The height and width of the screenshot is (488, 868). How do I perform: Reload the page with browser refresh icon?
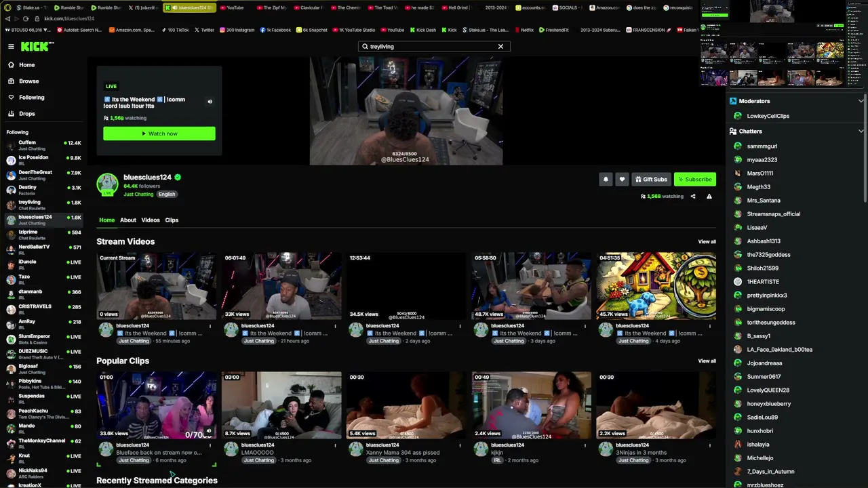pos(26,19)
